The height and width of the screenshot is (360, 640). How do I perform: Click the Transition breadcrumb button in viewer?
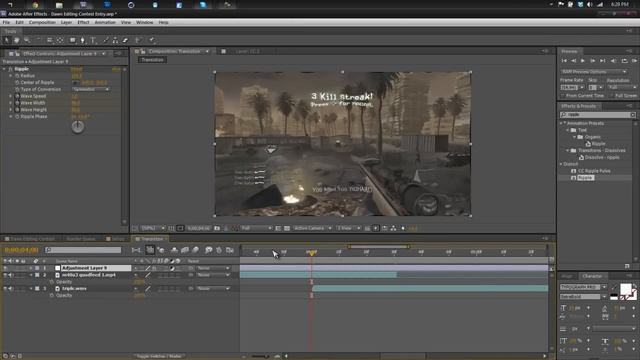tap(152, 60)
